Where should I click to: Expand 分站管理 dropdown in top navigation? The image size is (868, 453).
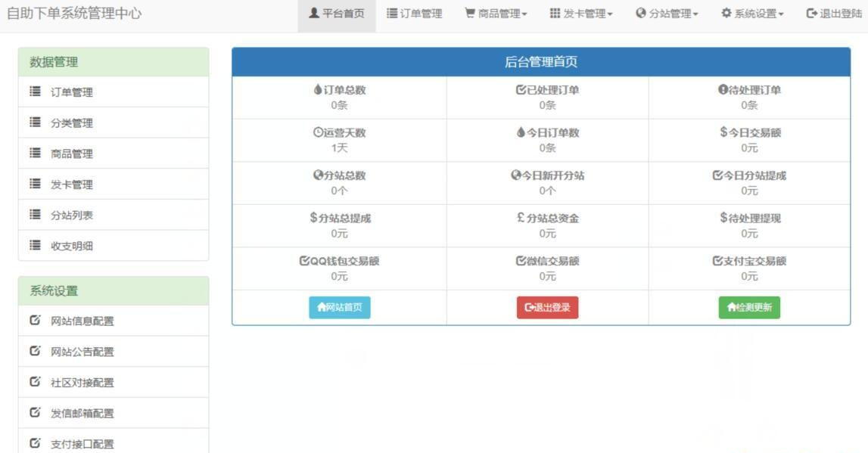pyautogui.click(x=667, y=14)
